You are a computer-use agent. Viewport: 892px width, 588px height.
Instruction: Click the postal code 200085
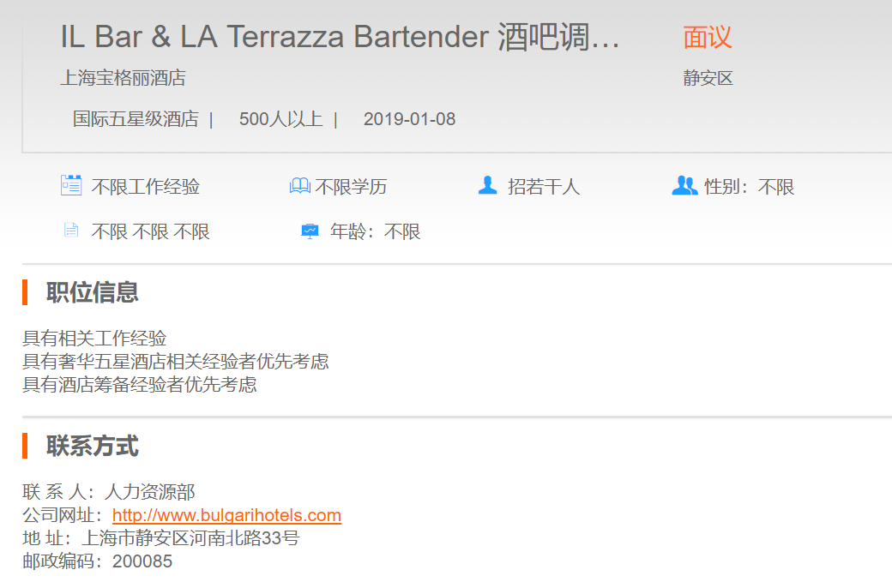tap(142, 561)
